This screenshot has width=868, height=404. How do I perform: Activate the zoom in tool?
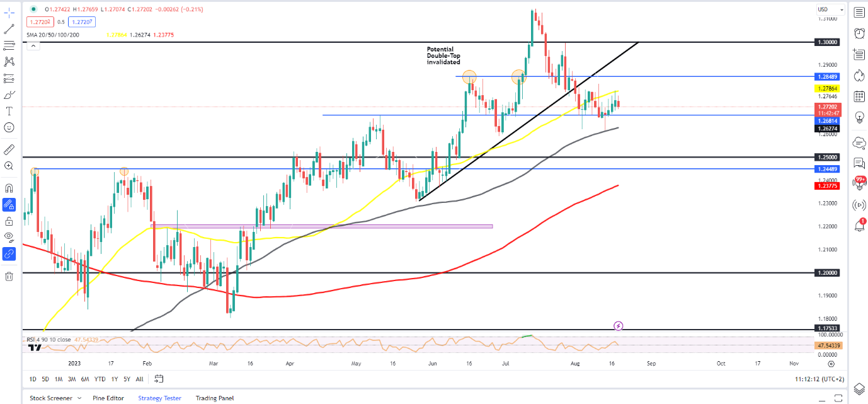(x=9, y=166)
